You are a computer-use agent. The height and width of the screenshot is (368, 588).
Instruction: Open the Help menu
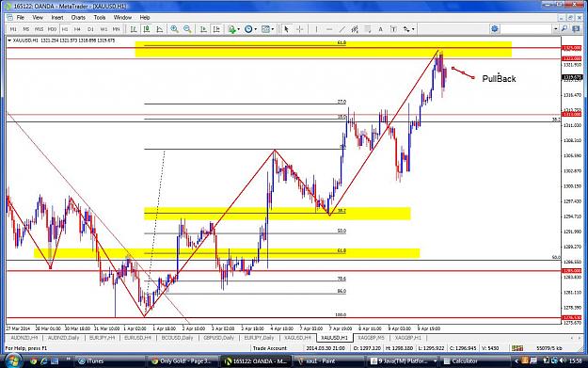[145, 18]
